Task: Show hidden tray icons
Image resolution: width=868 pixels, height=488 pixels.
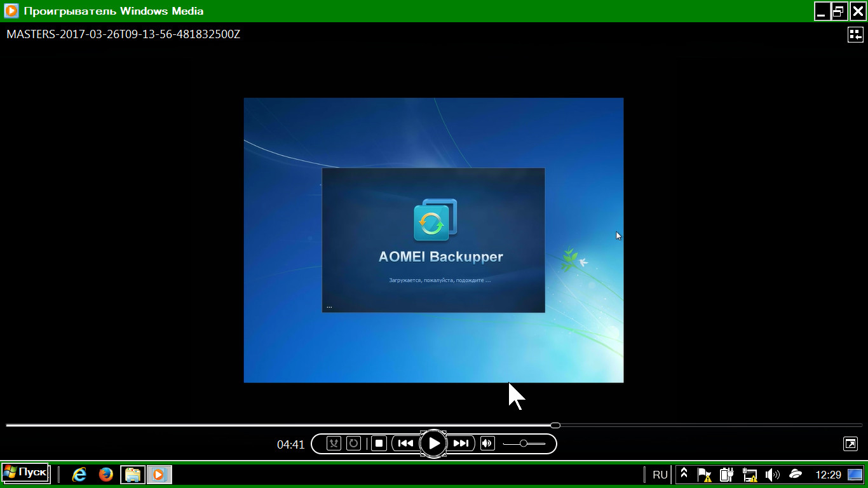Action: 684,474
